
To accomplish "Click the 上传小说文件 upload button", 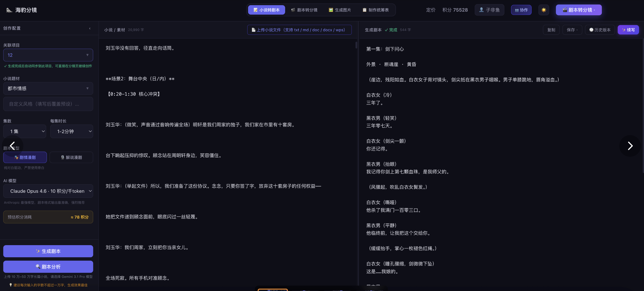I will [x=299, y=30].
